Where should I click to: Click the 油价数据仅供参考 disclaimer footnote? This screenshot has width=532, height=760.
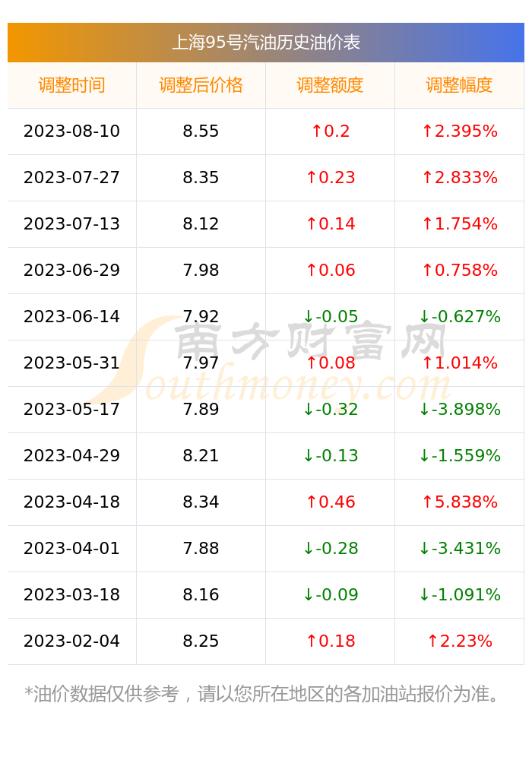261,694
